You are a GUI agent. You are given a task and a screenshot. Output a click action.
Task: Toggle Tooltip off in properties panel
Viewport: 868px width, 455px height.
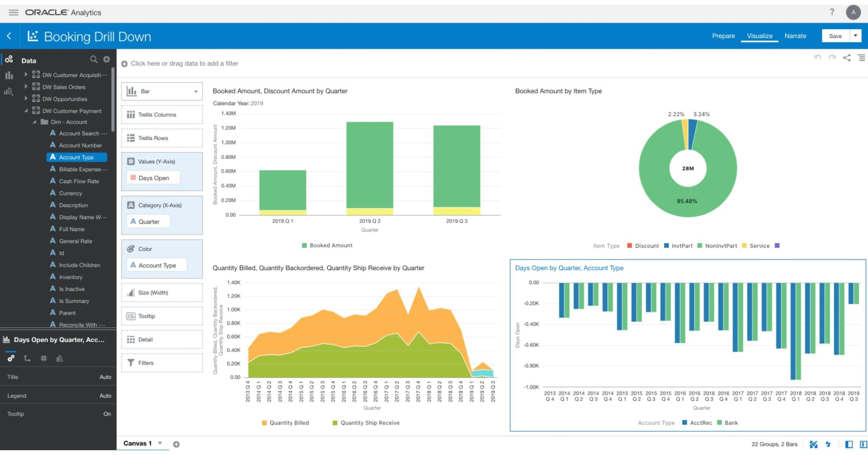tap(107, 414)
